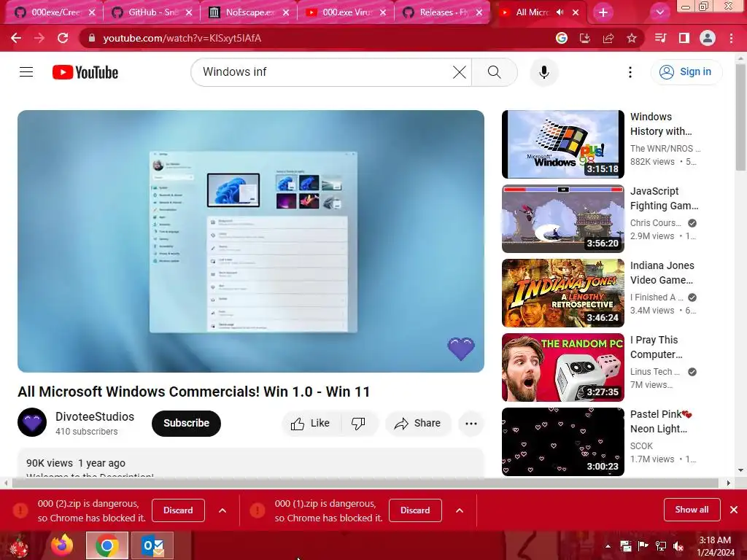This screenshot has height=560, width=747.
Task: Bookmark this page with the star
Action: click(x=632, y=38)
